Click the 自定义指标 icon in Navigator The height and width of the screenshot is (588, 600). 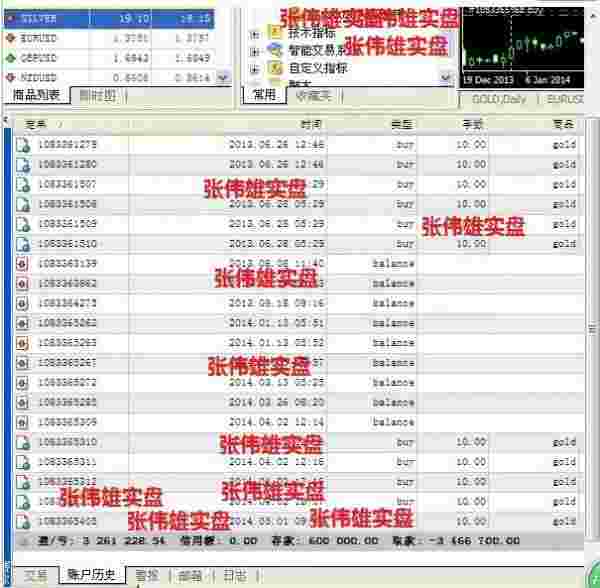(x=275, y=68)
